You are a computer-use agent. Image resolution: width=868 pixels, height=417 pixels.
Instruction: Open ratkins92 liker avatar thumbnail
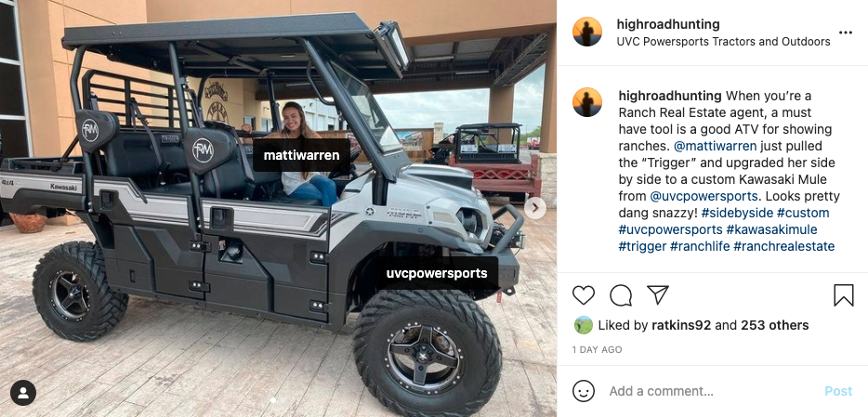(584, 325)
